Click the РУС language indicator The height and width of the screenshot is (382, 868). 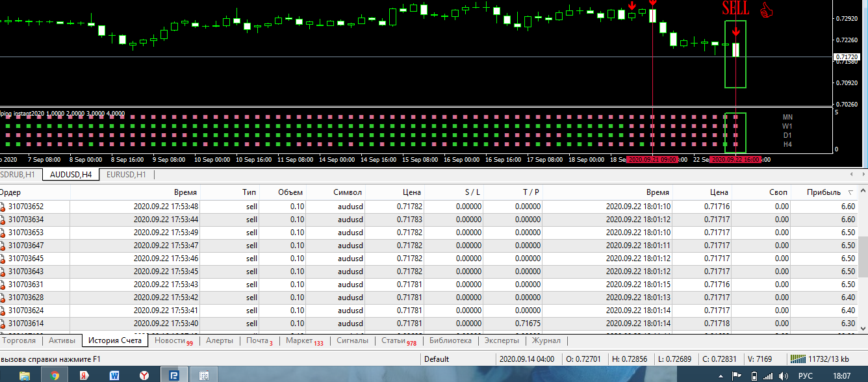coord(806,376)
